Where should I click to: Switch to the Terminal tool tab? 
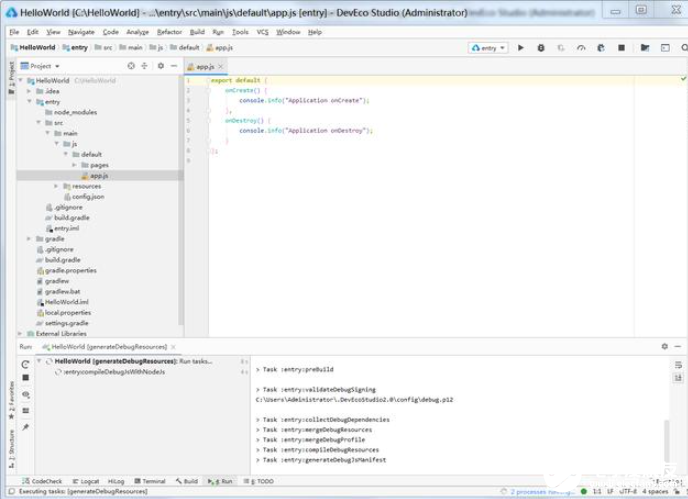(x=150, y=481)
